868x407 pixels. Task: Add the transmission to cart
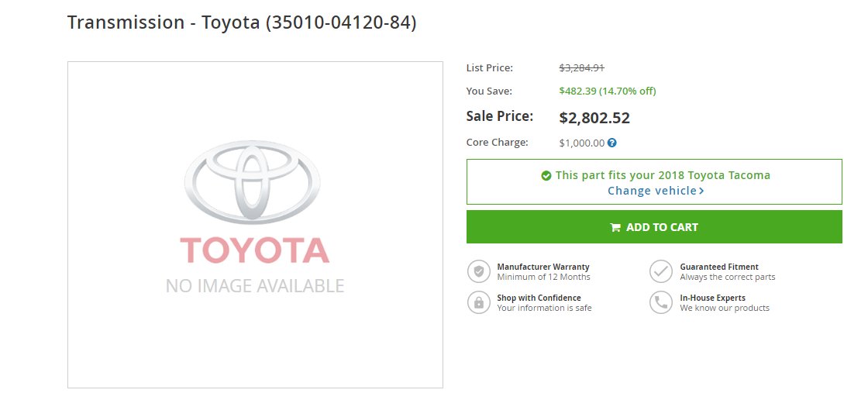pos(654,226)
